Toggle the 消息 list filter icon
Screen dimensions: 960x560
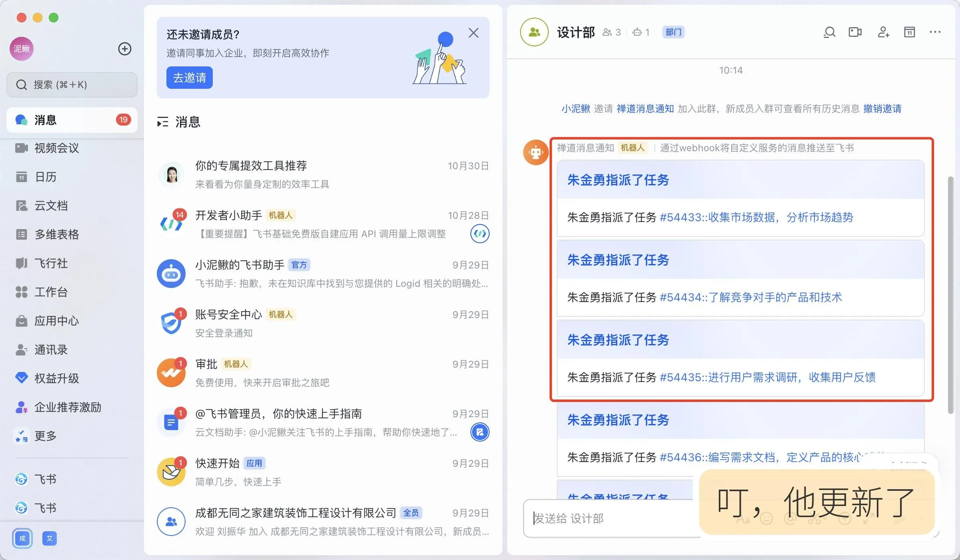[162, 122]
